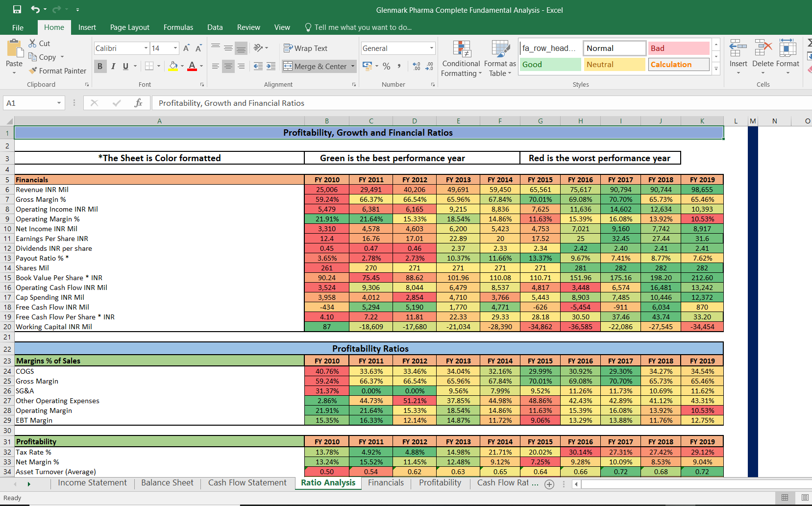Click the Conditional Formatting icon

pos(462,48)
